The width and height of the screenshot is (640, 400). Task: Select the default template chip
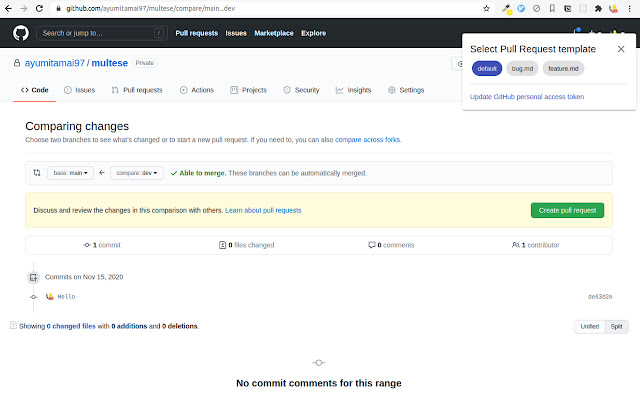[487, 69]
